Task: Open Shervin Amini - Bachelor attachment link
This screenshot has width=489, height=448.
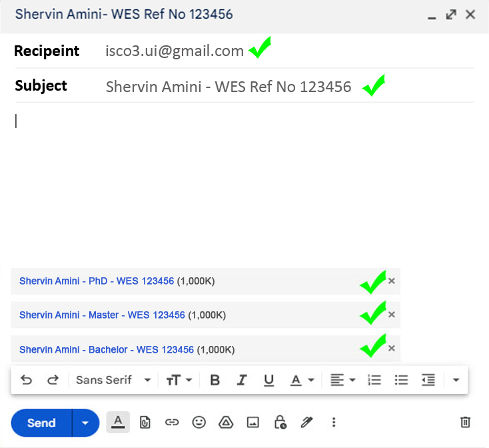Action: (x=107, y=350)
